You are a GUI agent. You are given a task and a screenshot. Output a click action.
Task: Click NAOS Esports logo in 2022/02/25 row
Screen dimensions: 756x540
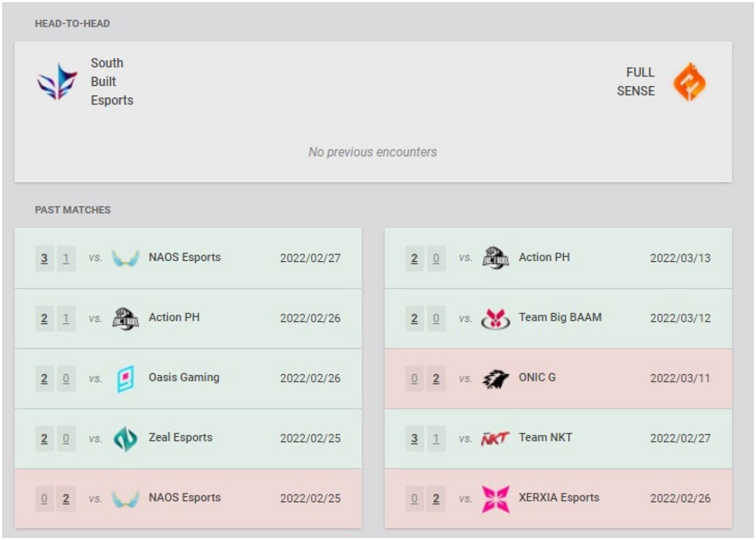pos(125,498)
